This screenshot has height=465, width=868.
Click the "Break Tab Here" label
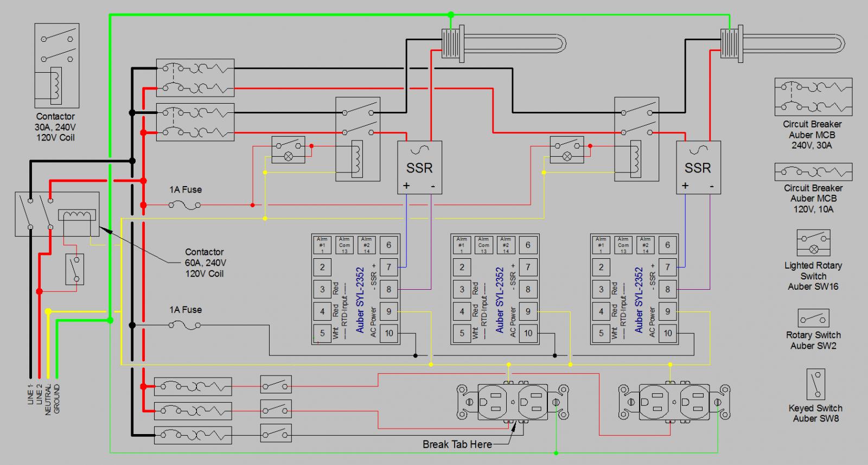tap(457, 444)
